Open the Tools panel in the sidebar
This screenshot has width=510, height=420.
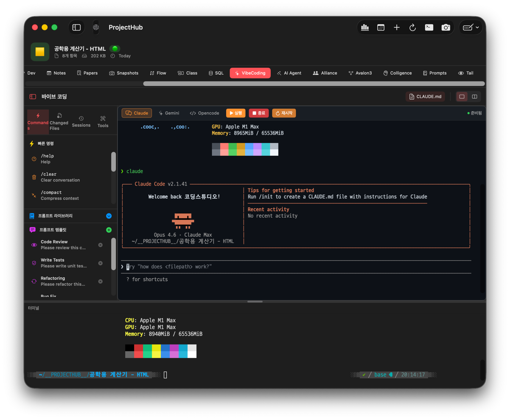(x=103, y=122)
